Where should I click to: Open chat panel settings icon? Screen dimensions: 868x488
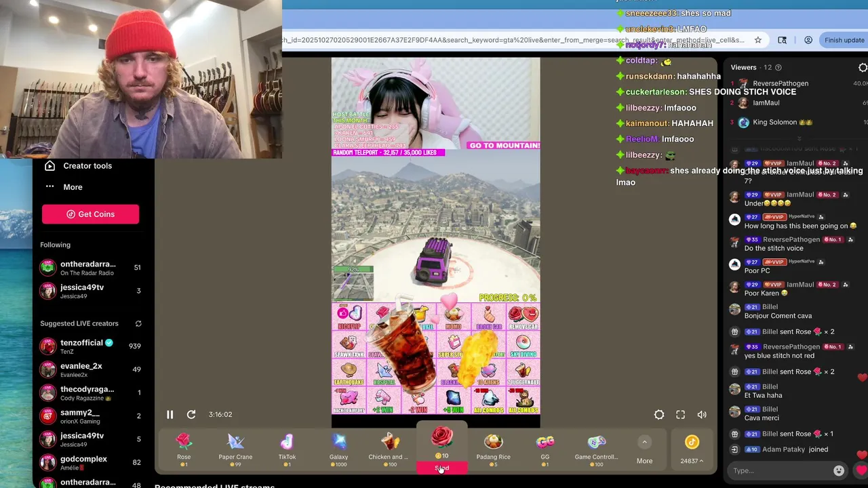point(863,68)
